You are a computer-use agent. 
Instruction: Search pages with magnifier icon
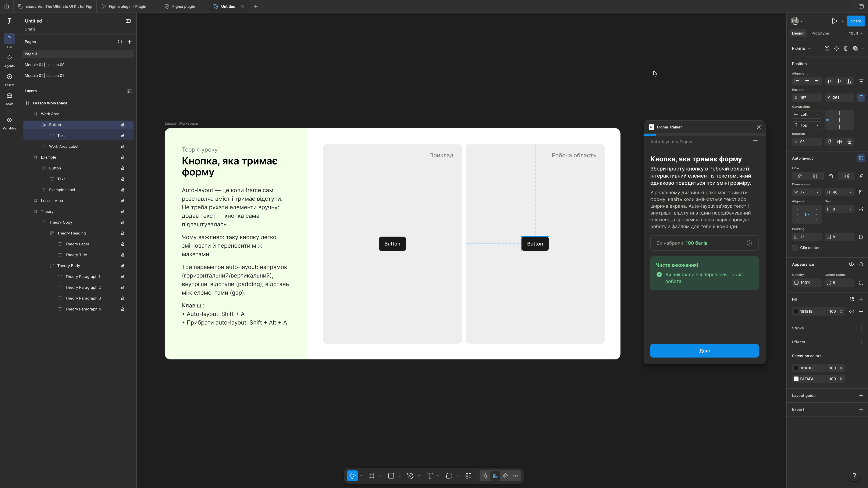point(120,42)
